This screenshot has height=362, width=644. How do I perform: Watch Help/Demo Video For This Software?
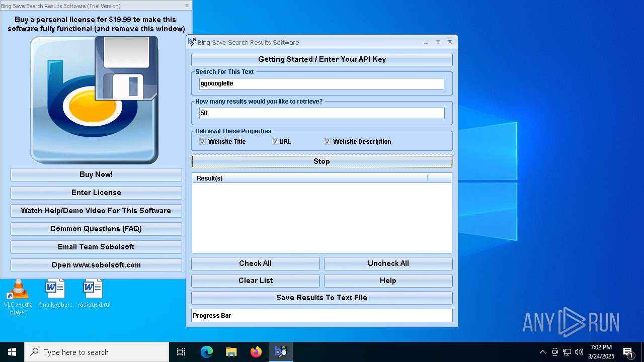click(x=96, y=211)
